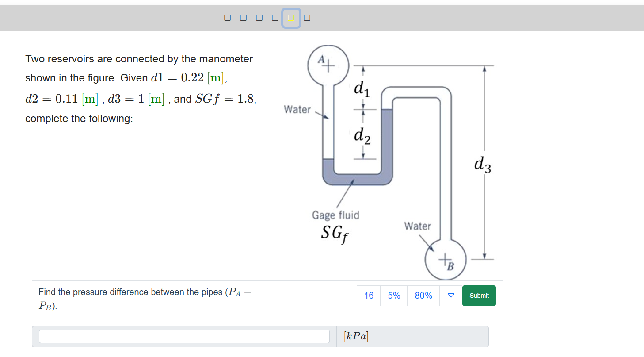Click inside the kPa answer input field
Screen dimensions: 644x357
click(x=184, y=336)
